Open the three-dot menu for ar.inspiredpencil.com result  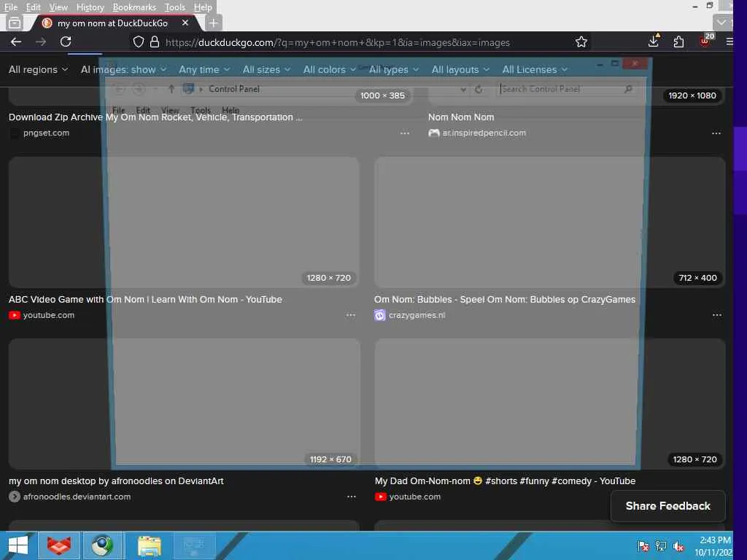point(716,133)
